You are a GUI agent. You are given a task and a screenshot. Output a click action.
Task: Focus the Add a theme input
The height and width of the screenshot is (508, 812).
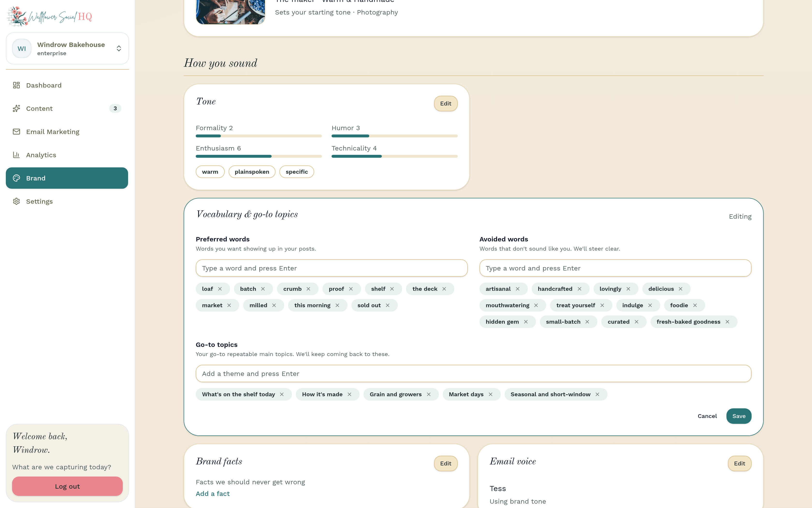pyautogui.click(x=473, y=374)
